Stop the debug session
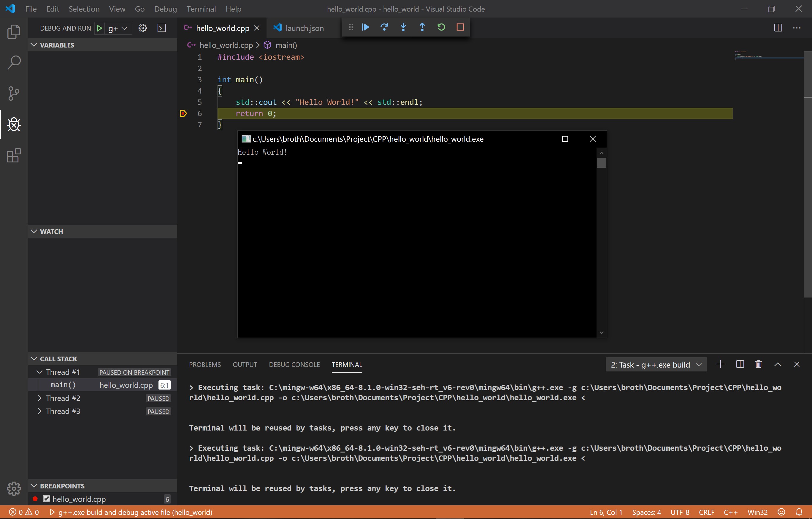812x519 pixels. click(460, 27)
